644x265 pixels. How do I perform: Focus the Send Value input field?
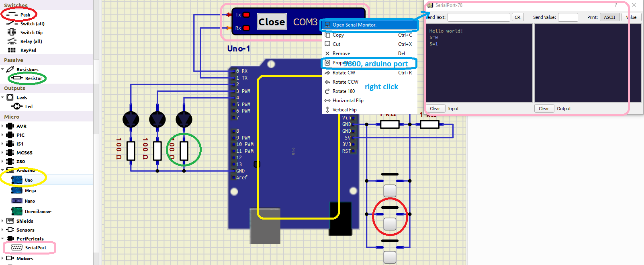[x=568, y=17]
